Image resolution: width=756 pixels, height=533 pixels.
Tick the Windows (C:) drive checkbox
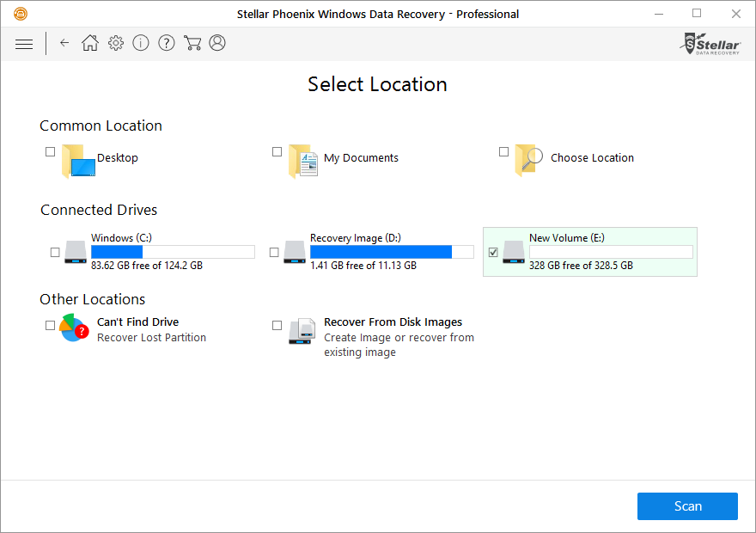[x=55, y=252]
